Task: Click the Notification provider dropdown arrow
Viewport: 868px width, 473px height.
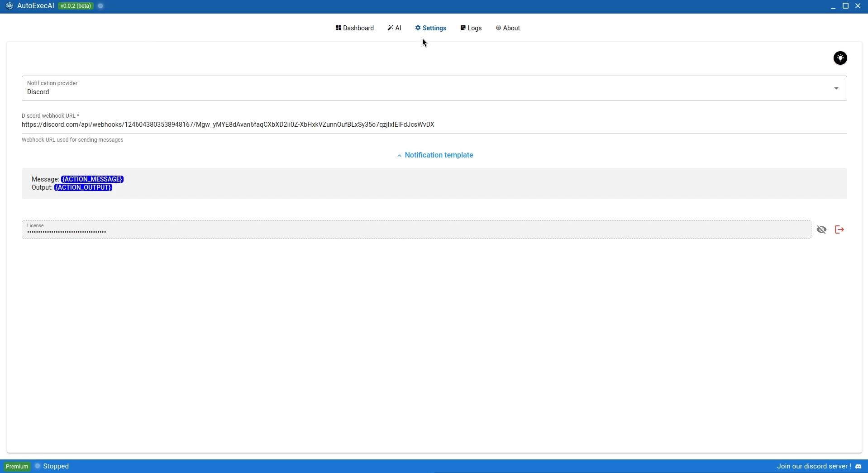Action: [x=836, y=88]
